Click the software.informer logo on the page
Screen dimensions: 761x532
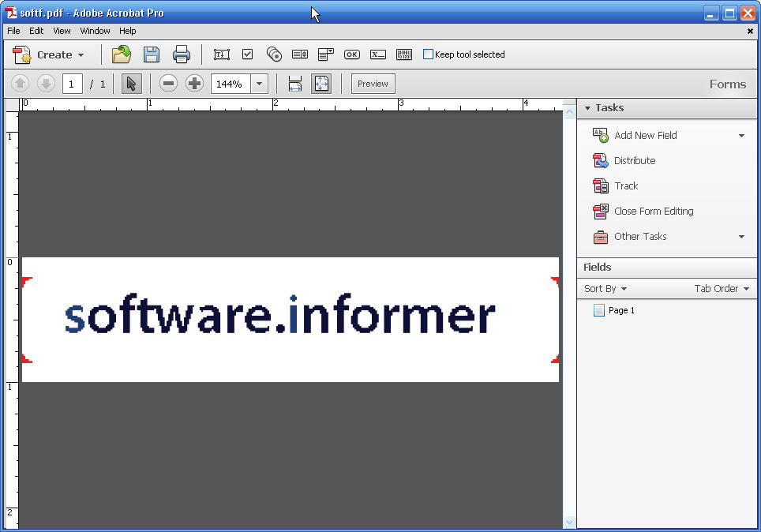(280, 314)
